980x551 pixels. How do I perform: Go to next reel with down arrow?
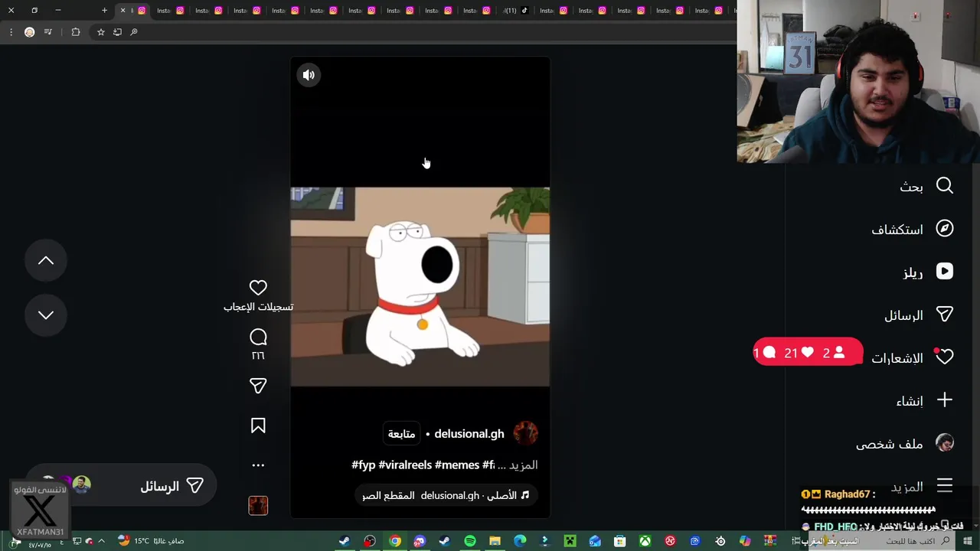(x=46, y=315)
